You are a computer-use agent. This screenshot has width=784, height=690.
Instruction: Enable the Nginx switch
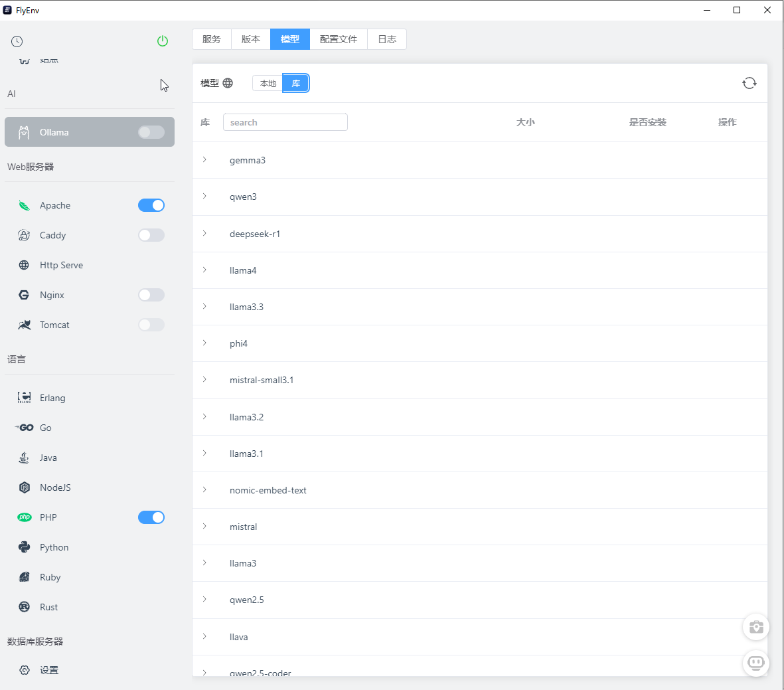coord(151,296)
